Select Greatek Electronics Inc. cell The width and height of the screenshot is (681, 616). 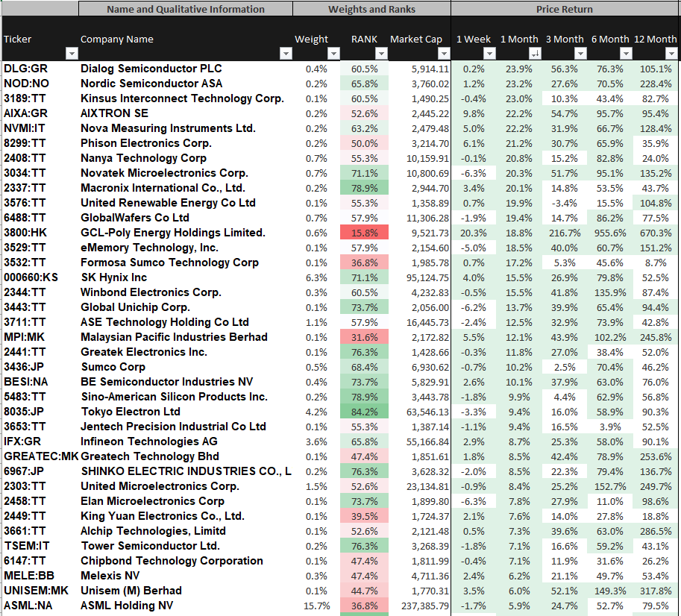[x=186, y=352]
